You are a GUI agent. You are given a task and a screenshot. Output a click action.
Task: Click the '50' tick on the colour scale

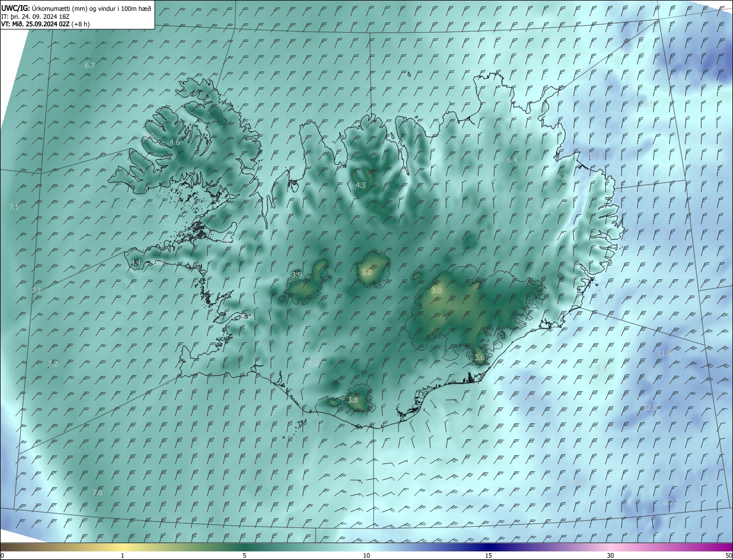728,555
